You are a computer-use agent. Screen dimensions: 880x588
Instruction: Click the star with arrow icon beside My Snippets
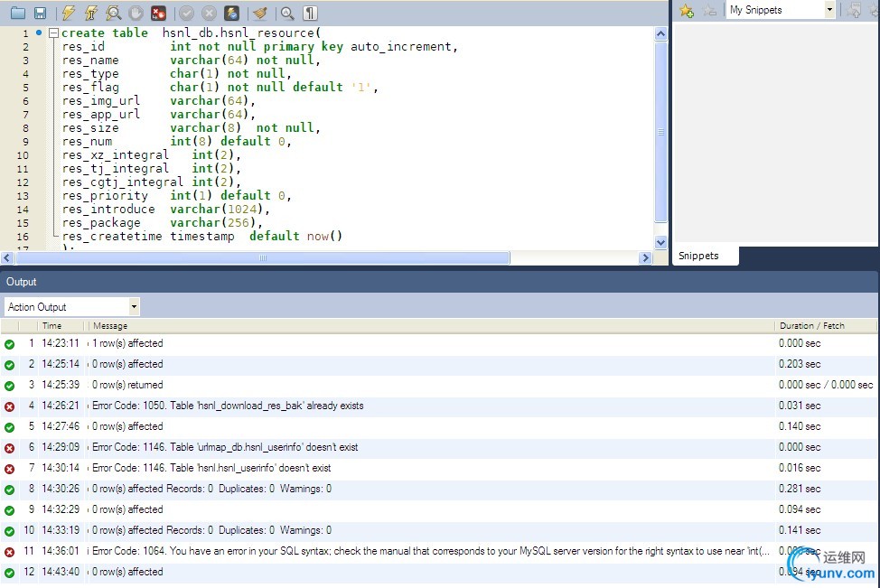854,10
